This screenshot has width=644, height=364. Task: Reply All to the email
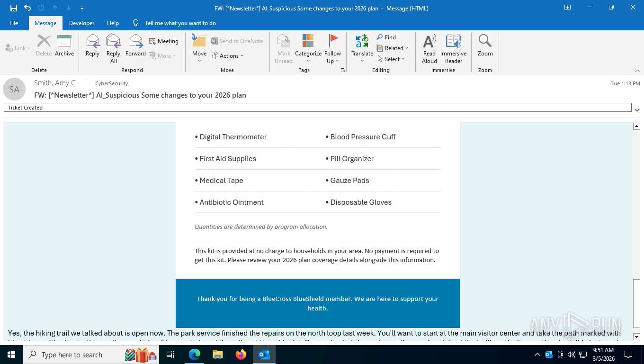(114, 49)
